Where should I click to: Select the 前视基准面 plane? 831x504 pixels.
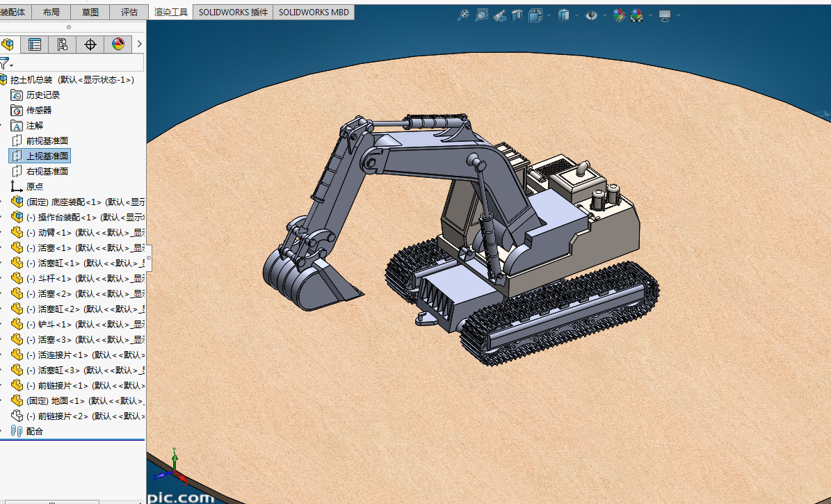pos(40,140)
